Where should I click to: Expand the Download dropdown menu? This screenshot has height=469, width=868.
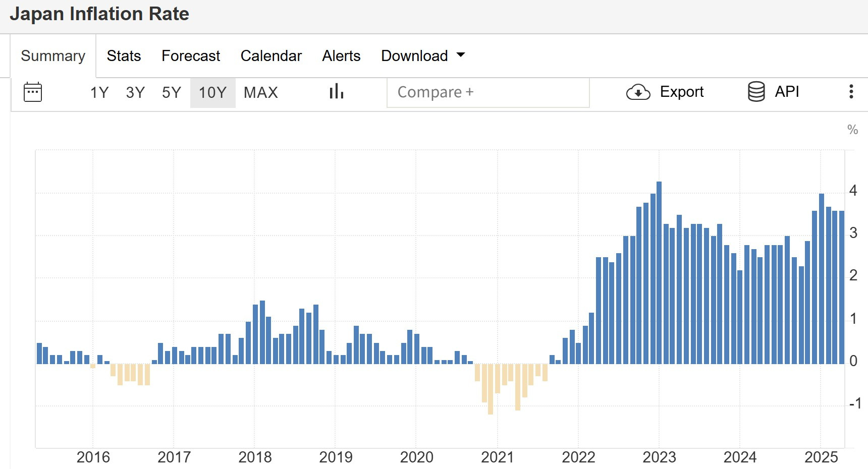(423, 55)
